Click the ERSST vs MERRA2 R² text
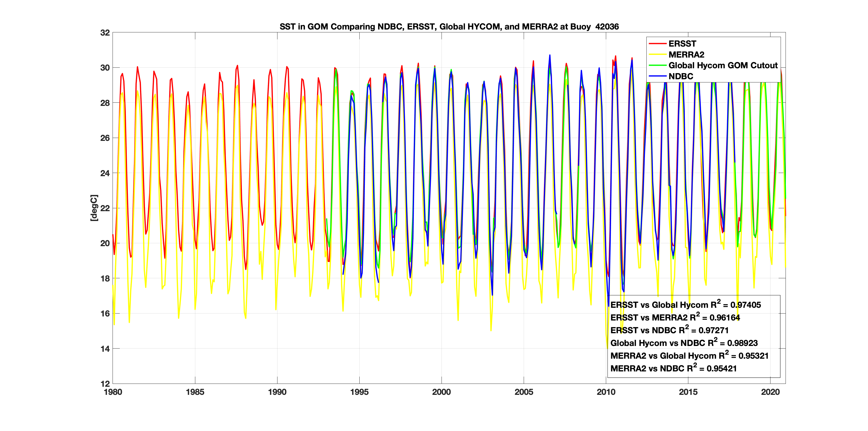The width and height of the screenshot is (868, 431). [675, 317]
